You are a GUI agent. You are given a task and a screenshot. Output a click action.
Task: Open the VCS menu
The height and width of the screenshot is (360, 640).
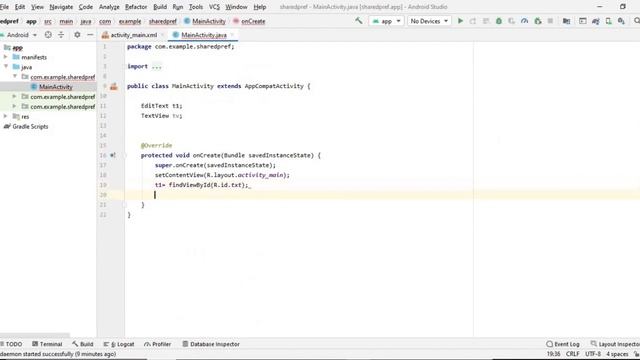pos(214,7)
